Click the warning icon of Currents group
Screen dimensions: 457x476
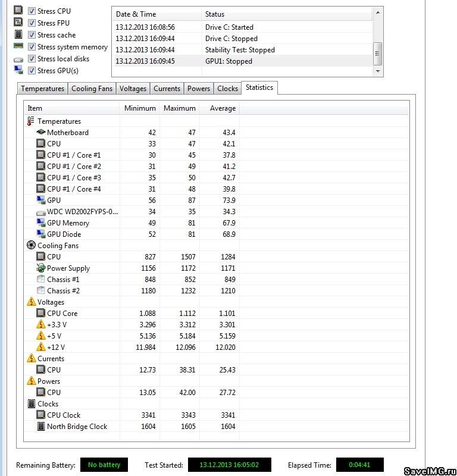(x=32, y=358)
